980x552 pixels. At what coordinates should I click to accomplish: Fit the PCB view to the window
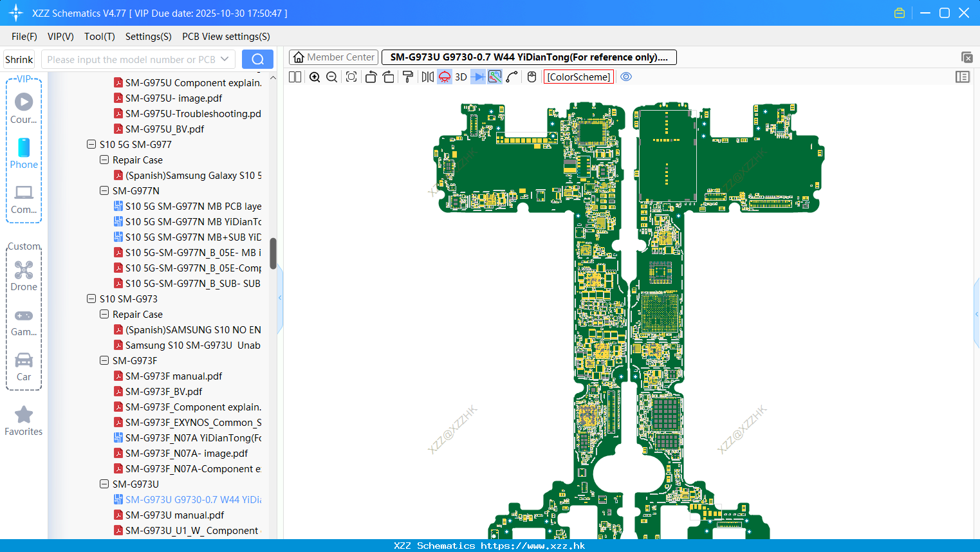[x=351, y=77]
